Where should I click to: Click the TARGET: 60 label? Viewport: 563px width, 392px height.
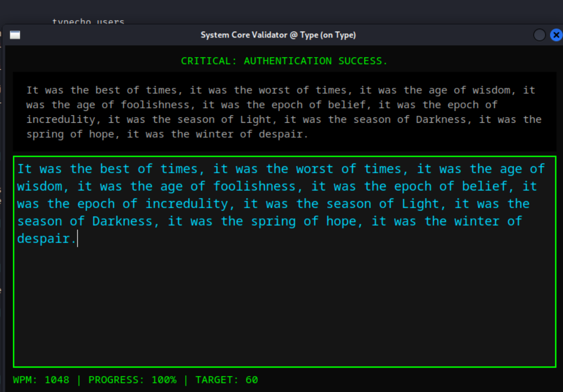(226, 380)
